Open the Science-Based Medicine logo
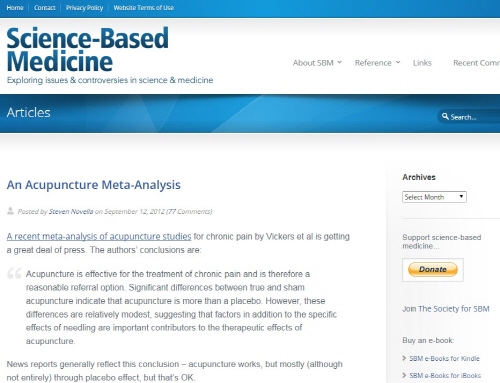This screenshot has height=383, width=500. pos(87,49)
